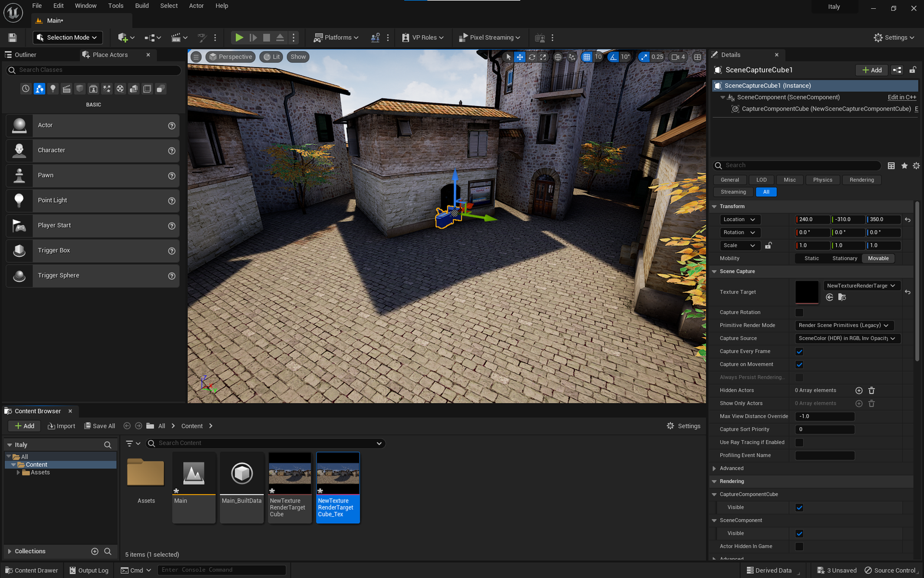Select the rotate transform tool in viewport
Viewport: 924px width, 578px height.
532,57
